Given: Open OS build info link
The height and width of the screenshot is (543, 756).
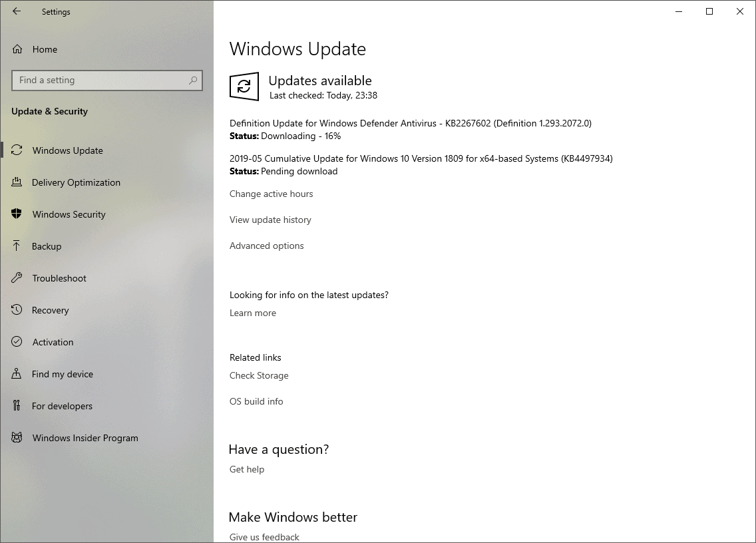Looking at the screenshot, I should (x=256, y=401).
